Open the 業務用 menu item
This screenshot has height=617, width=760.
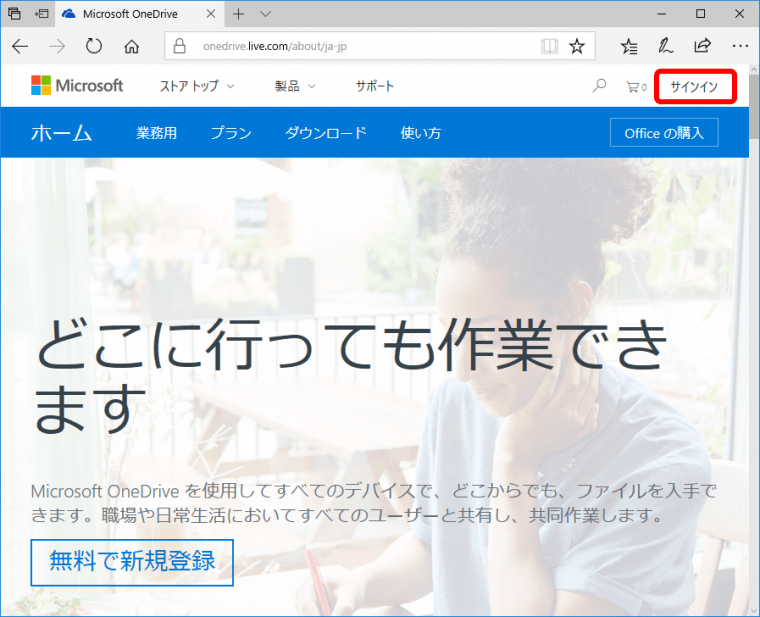point(157,133)
